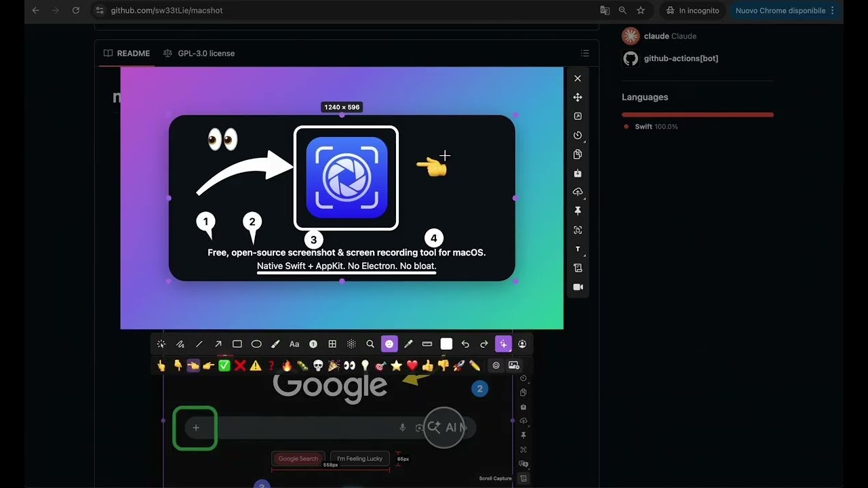This screenshot has width=868, height=488.
Task: Pick the star emoji
Action: pos(397,365)
